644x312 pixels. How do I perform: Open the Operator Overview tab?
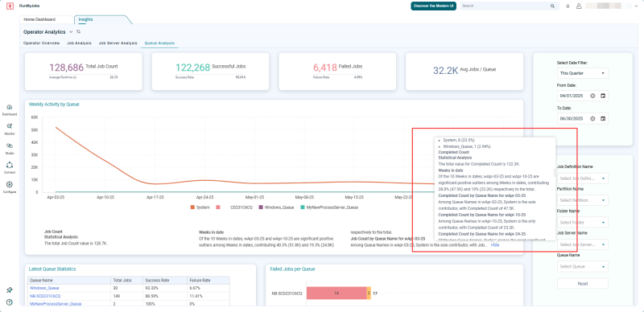42,43
